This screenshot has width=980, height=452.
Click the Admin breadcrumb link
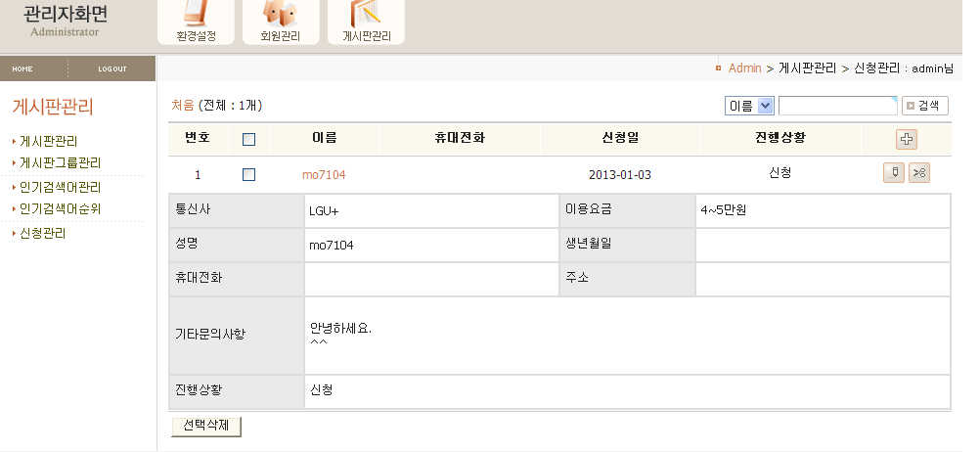744,68
